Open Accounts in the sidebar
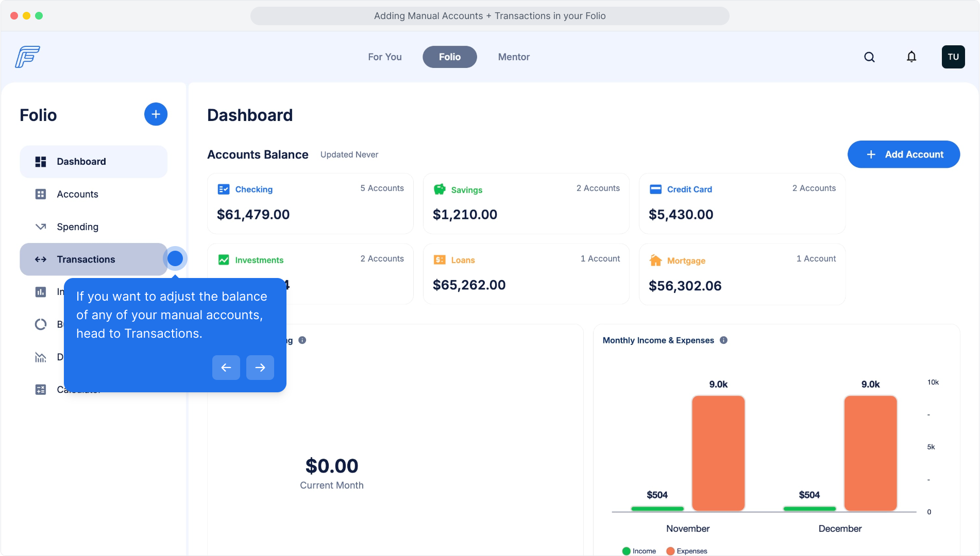This screenshot has height=556, width=980. [77, 194]
